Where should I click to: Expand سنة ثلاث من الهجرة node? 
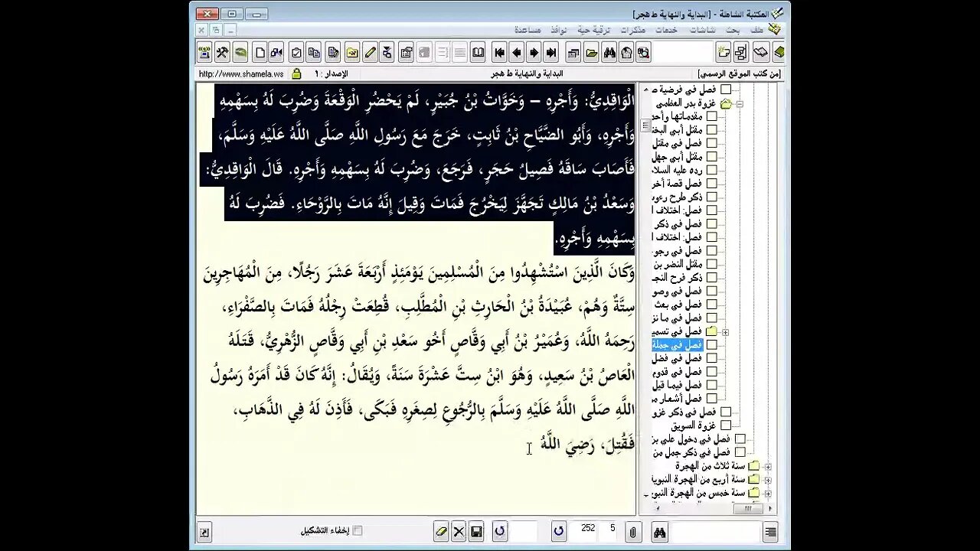(768, 467)
